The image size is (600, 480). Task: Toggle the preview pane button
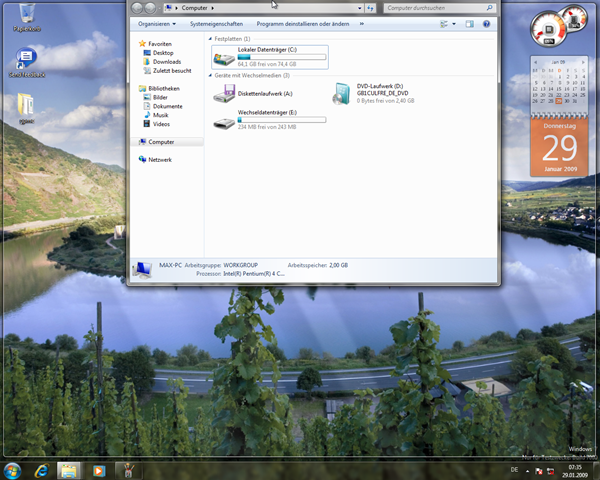click(470, 24)
